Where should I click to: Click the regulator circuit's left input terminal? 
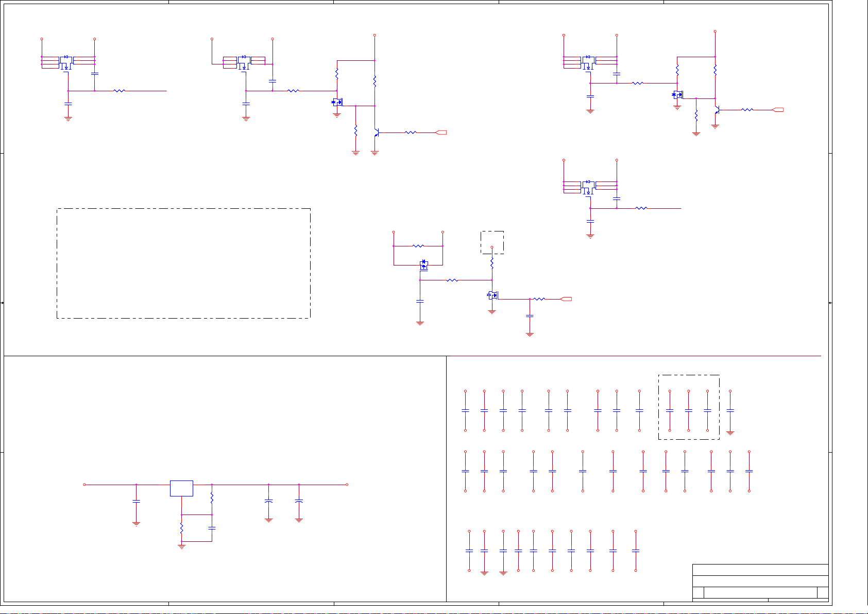pyautogui.click(x=84, y=485)
